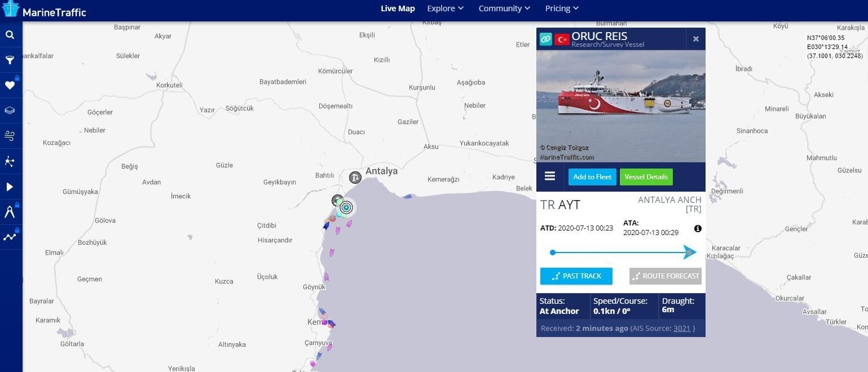Select the distance measuring compass tool
Image resolution: width=868 pixels, height=372 pixels.
[10, 212]
